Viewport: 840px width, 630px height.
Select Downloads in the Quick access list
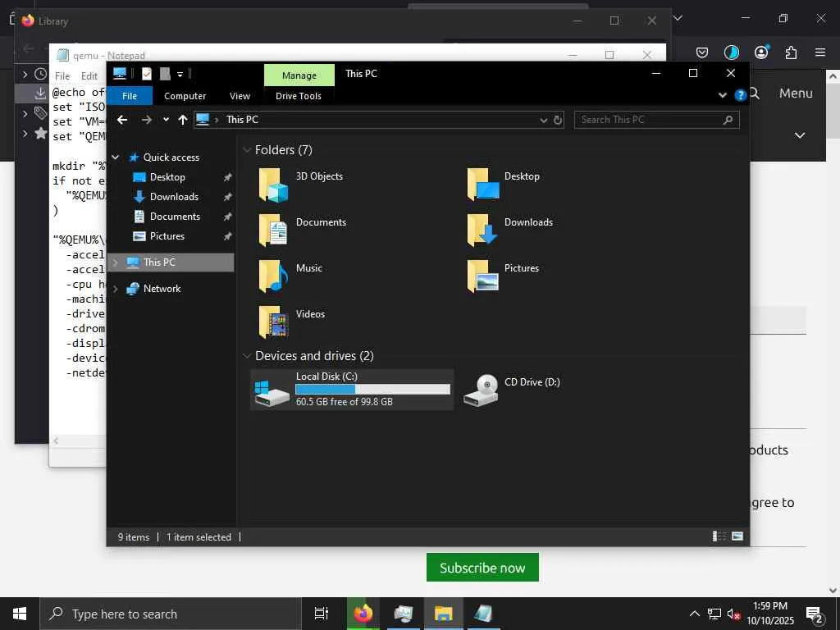(174, 197)
